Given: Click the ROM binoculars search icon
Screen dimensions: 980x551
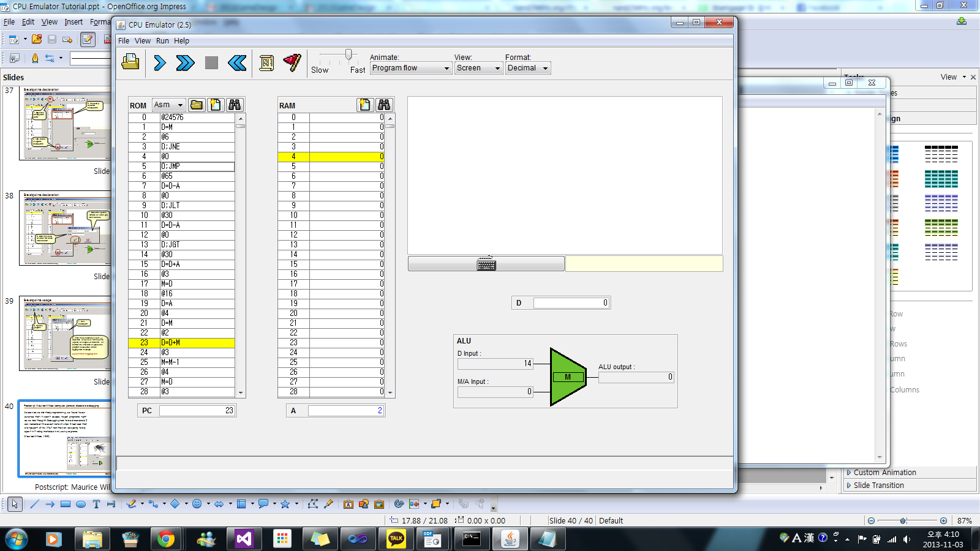Looking at the screenshot, I should click(x=235, y=105).
